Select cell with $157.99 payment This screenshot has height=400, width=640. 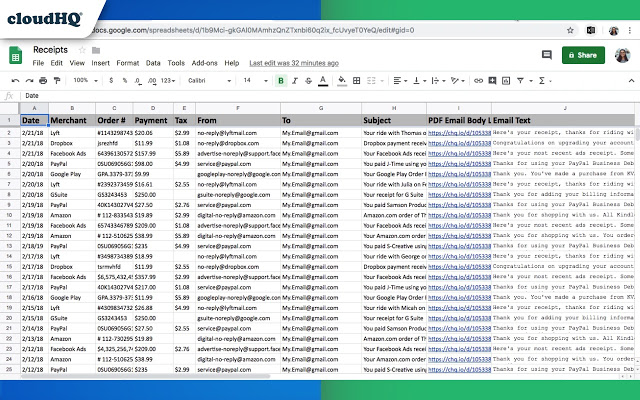[153, 153]
